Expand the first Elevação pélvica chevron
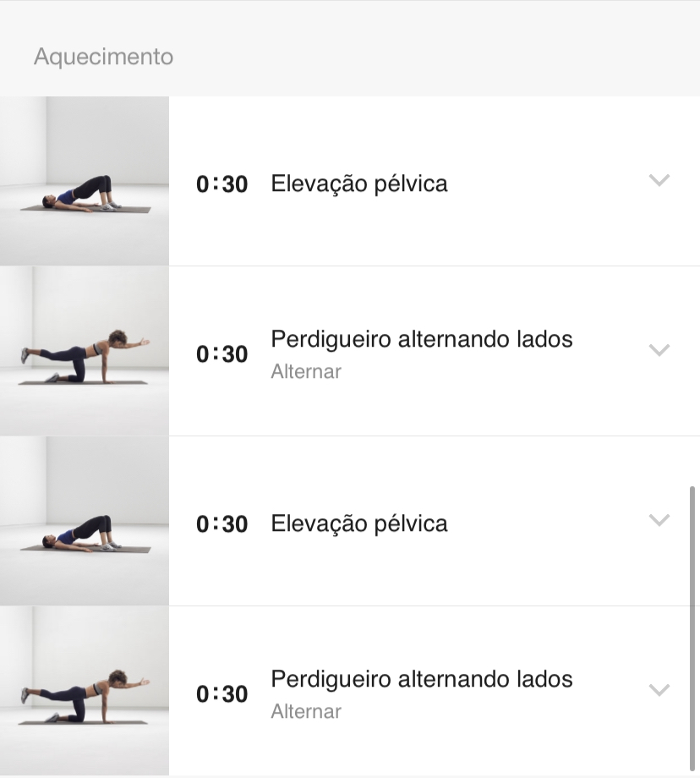Viewport: 700px width, 778px height. [x=659, y=179]
